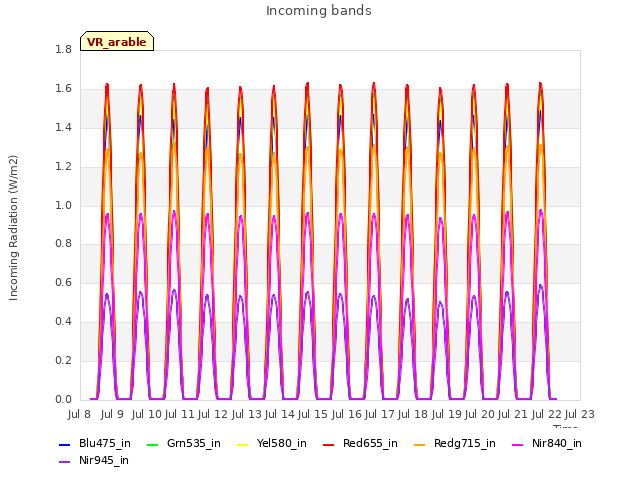Click the 0.8 y-axis tick value
Screen dimensions: 640x480
(63, 244)
